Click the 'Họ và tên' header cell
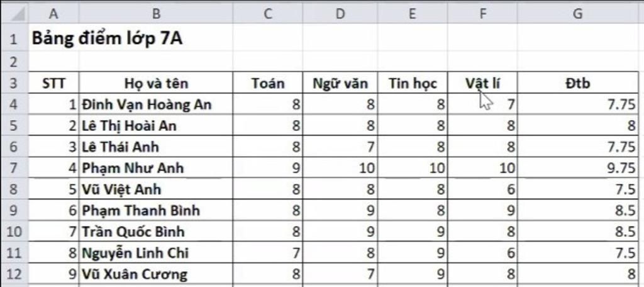Screen dimensions: 644x287 pyautogui.click(x=156, y=83)
